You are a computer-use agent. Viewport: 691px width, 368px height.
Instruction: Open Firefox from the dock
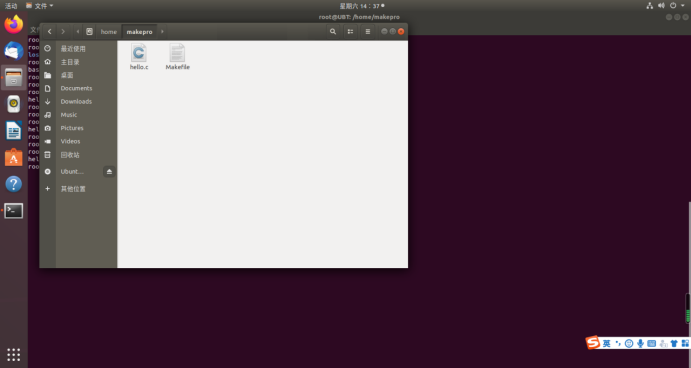pos(14,24)
